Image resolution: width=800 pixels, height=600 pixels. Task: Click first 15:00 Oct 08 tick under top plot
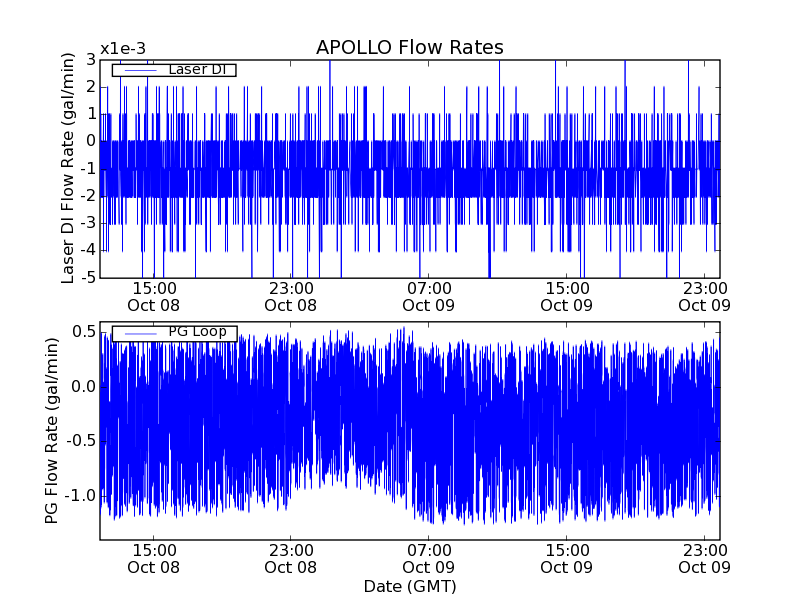coord(154,297)
